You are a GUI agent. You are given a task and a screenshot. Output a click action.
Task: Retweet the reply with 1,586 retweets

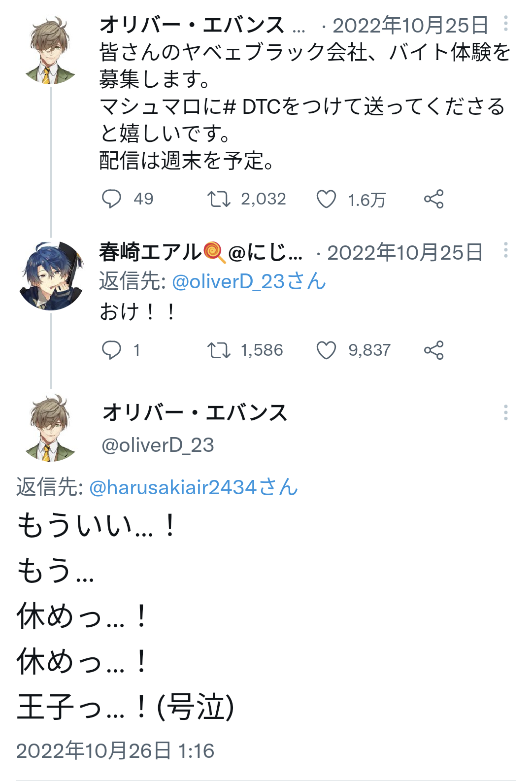[x=219, y=350]
